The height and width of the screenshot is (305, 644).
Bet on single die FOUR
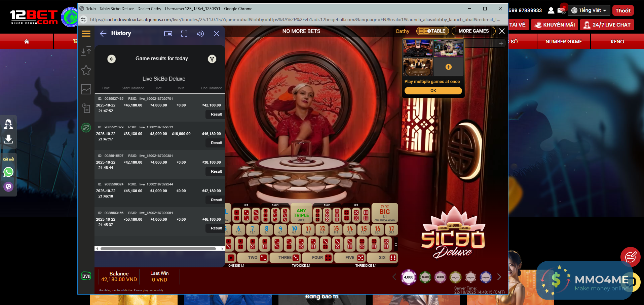click(x=317, y=258)
